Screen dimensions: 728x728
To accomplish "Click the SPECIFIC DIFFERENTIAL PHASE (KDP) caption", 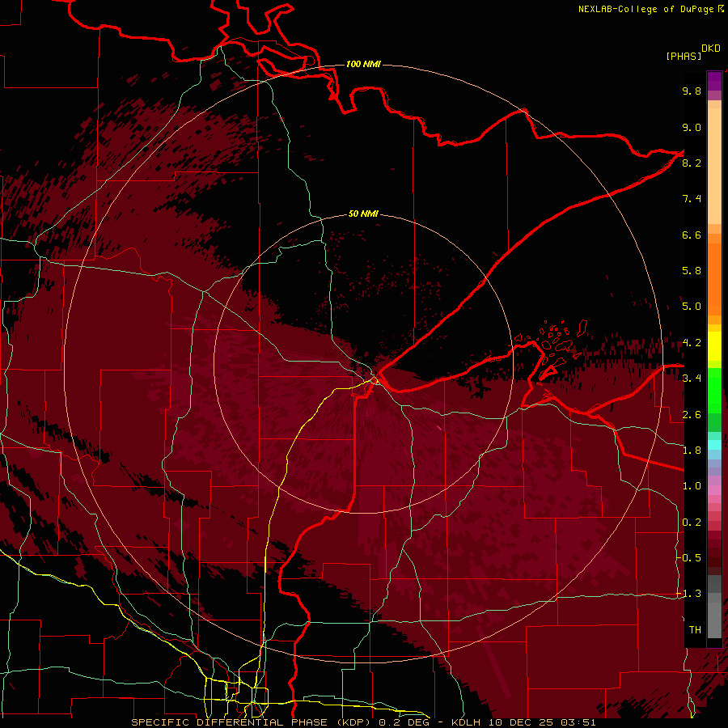I will [x=250, y=722].
